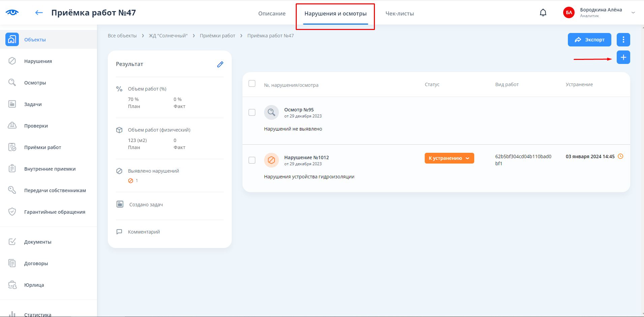Edit the Результат panel with the pencil icon
The image size is (644, 317).
(x=220, y=64)
